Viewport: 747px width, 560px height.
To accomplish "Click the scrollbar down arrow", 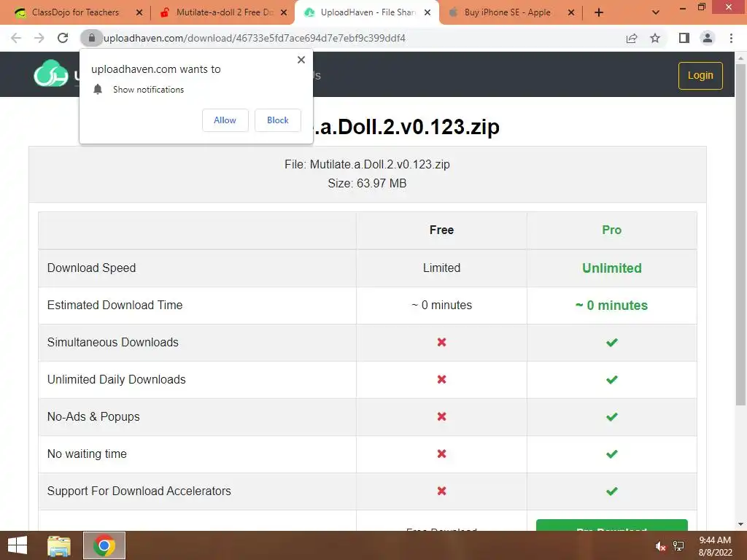I will [740, 524].
